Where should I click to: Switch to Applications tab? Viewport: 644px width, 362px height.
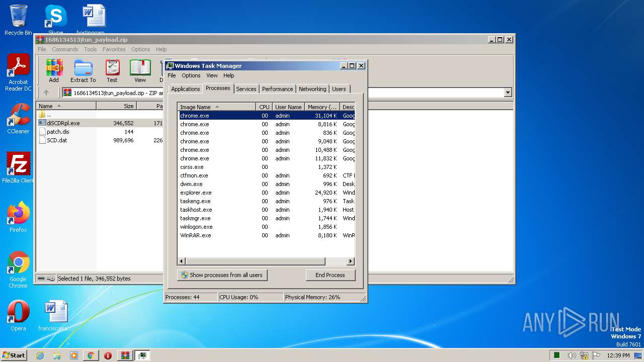pyautogui.click(x=186, y=89)
